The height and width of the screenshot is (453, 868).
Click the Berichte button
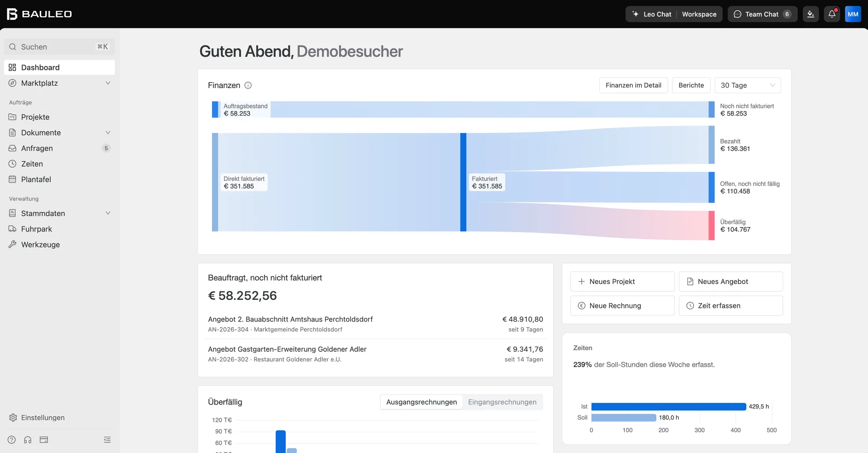tap(691, 85)
